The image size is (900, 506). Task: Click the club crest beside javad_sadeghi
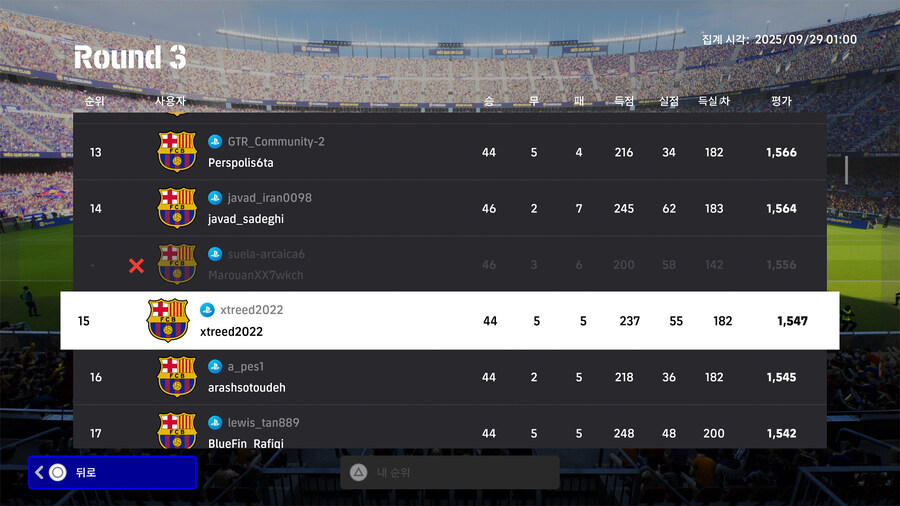[x=177, y=208]
